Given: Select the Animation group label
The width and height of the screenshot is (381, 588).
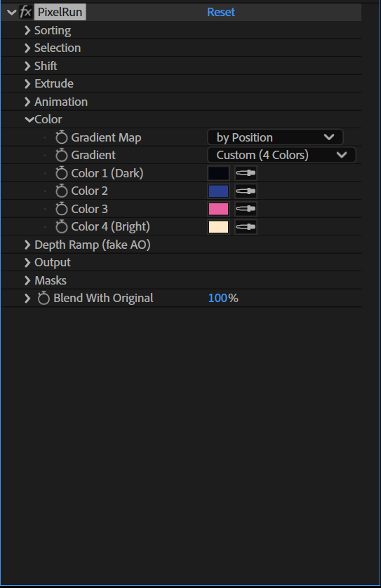Looking at the screenshot, I should (61, 102).
